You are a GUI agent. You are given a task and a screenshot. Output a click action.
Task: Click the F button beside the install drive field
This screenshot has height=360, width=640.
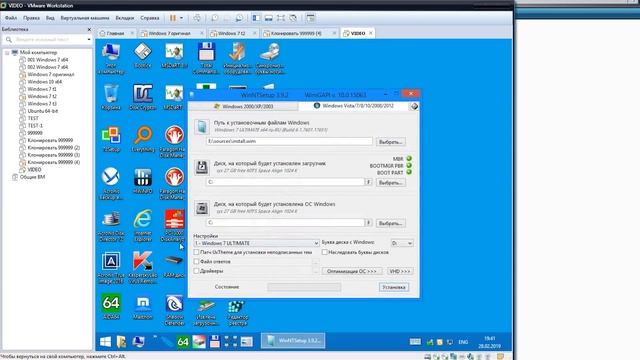368,223
